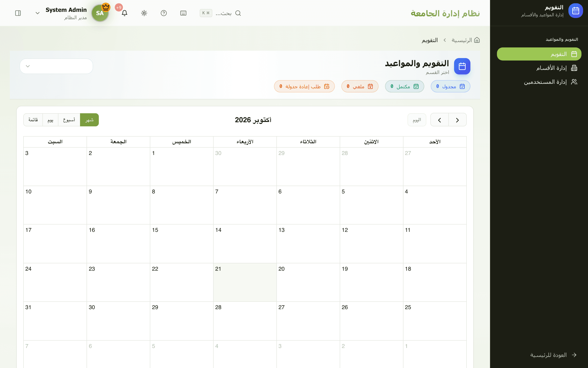Open the notifications bell
Screen dimensions: 588x368
click(x=124, y=13)
